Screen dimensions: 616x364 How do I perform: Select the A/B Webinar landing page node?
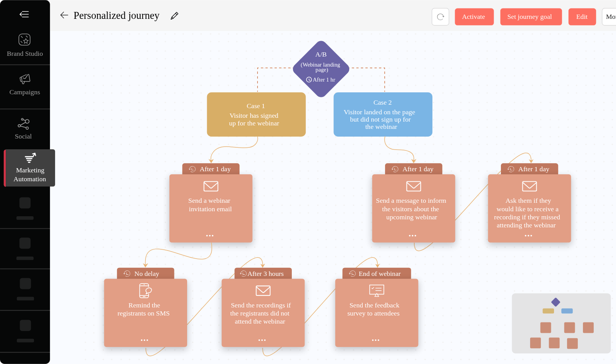pyautogui.click(x=321, y=69)
